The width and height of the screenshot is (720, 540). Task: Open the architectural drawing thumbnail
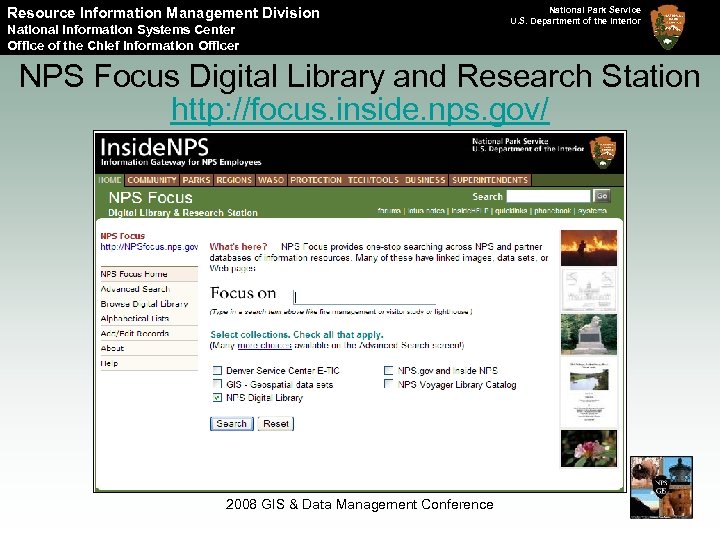589,290
